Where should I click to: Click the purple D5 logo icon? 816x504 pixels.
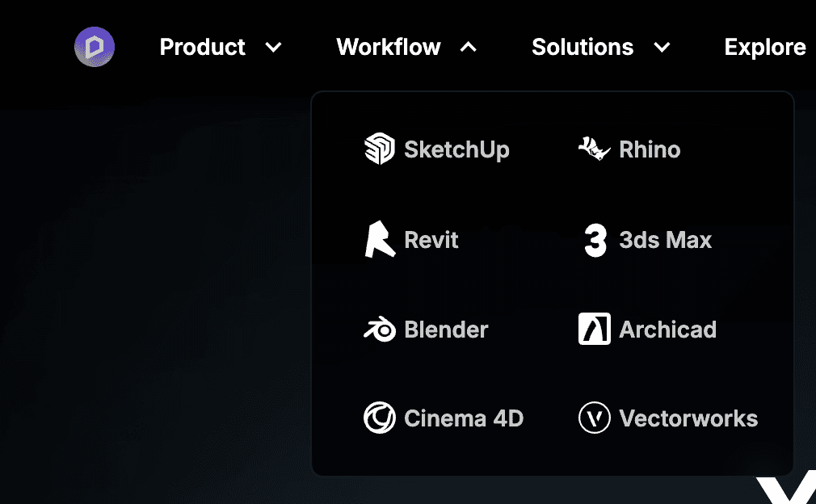[95, 47]
